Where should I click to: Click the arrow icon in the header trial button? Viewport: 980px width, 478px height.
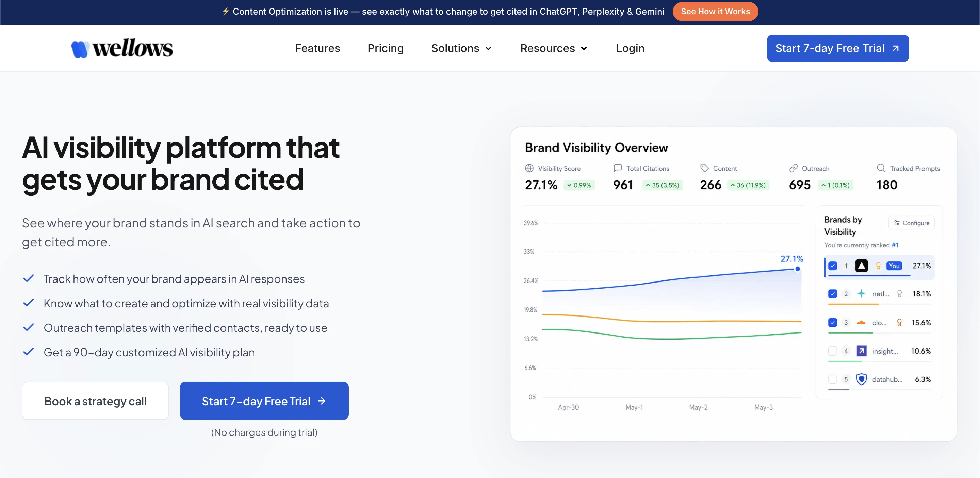tap(896, 48)
